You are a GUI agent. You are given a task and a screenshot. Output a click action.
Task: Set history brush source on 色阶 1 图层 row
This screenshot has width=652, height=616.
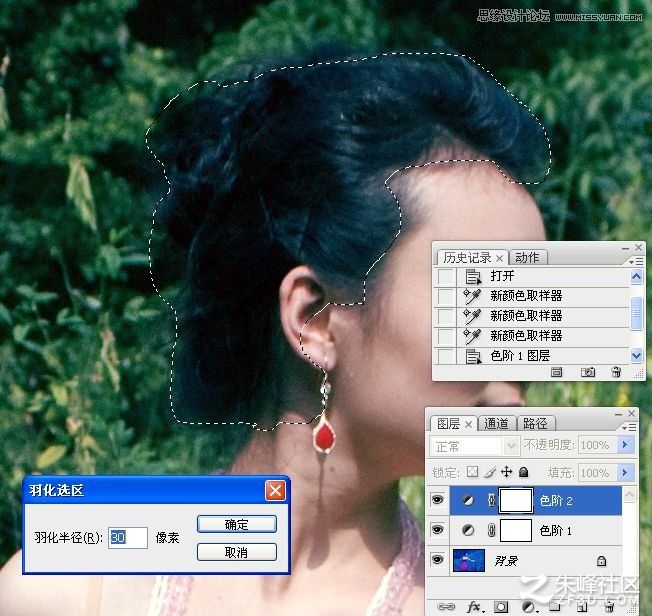446,356
